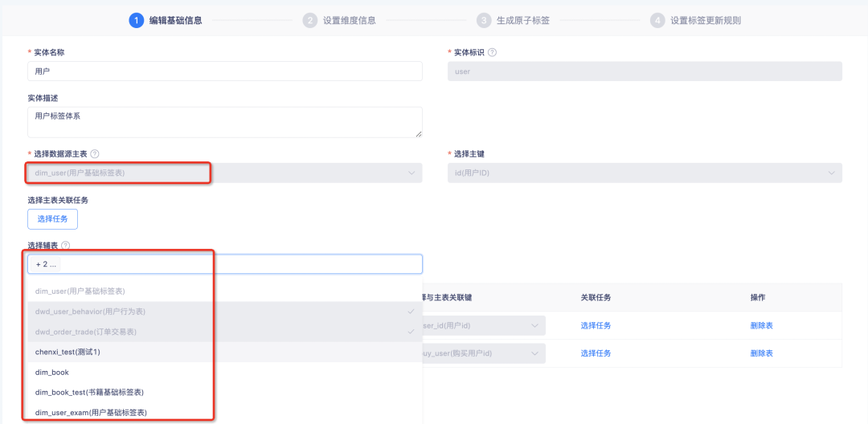The width and height of the screenshot is (868, 424).
Task: Choose dim_book in the dropdown list
Action: (224, 372)
